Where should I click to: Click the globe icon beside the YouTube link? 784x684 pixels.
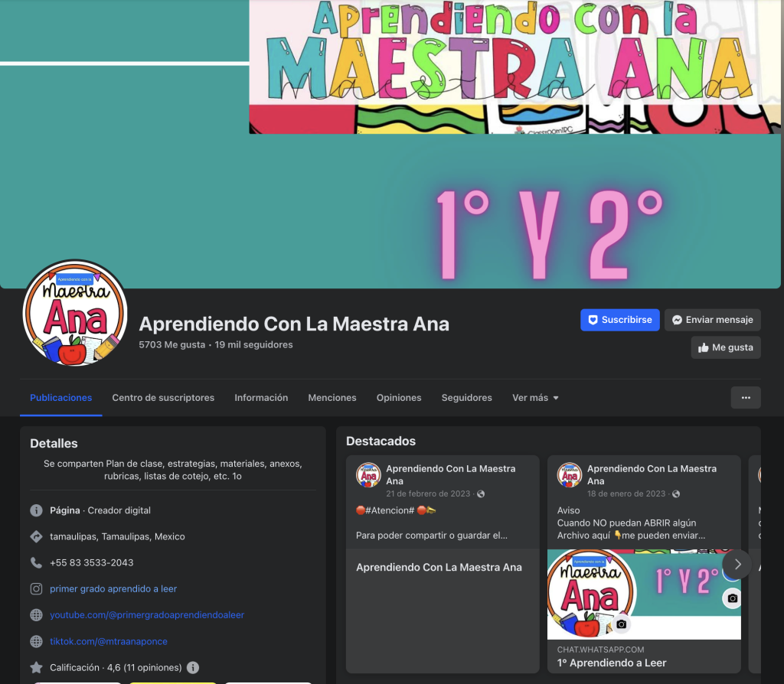pos(36,615)
